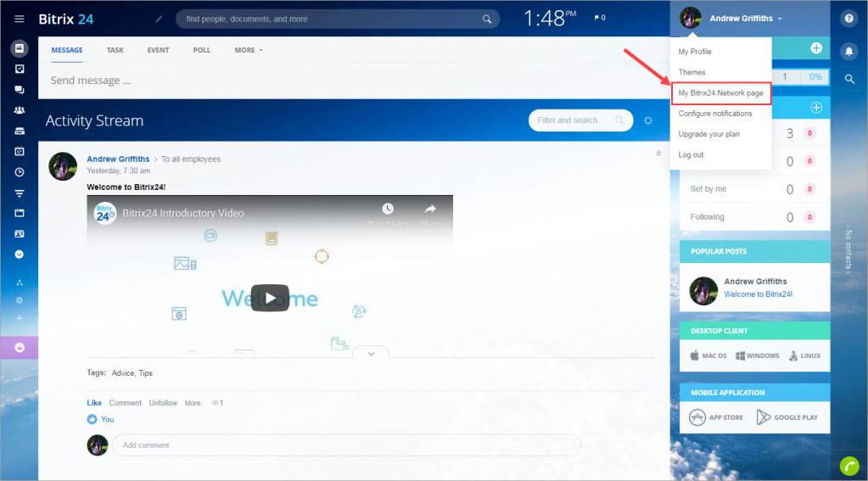The height and width of the screenshot is (481, 868).
Task: Open sidebar settings gear icon
Action: pyautogui.click(x=20, y=300)
